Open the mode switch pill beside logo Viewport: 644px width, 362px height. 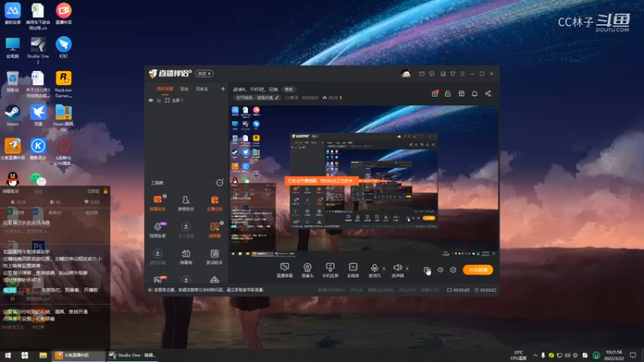(204, 74)
